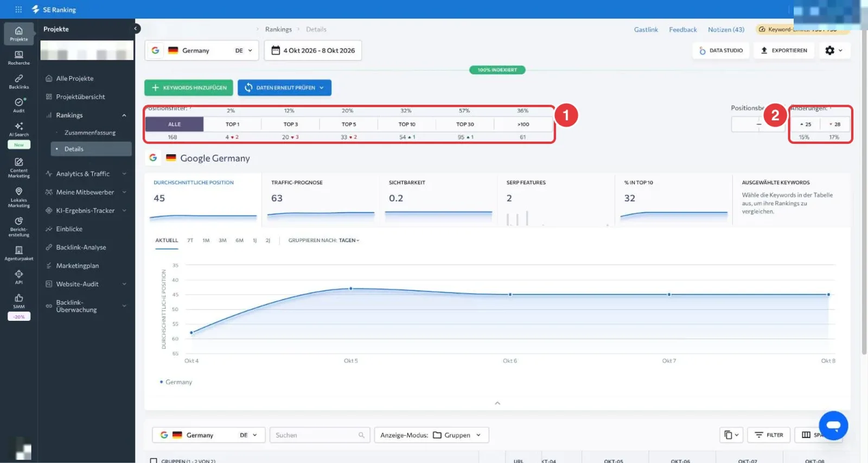The image size is (868, 463).
Task: Click the Okt 5 data point on chart
Action: [350, 288]
